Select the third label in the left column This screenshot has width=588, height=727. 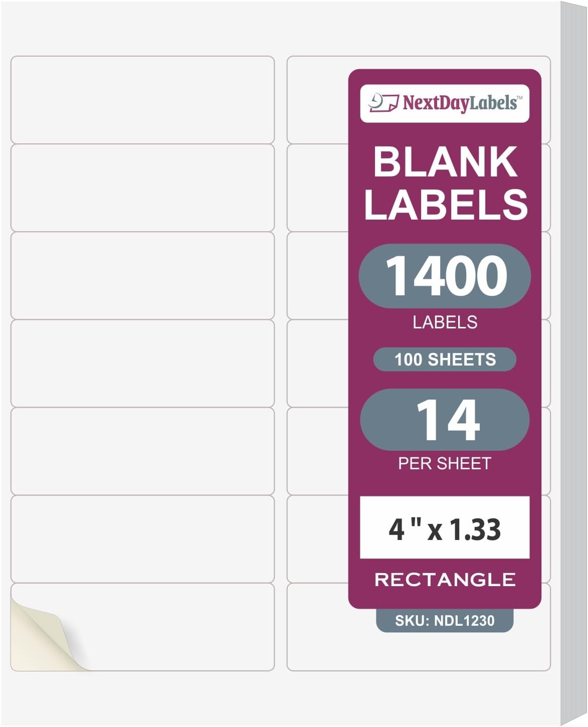(x=142, y=276)
